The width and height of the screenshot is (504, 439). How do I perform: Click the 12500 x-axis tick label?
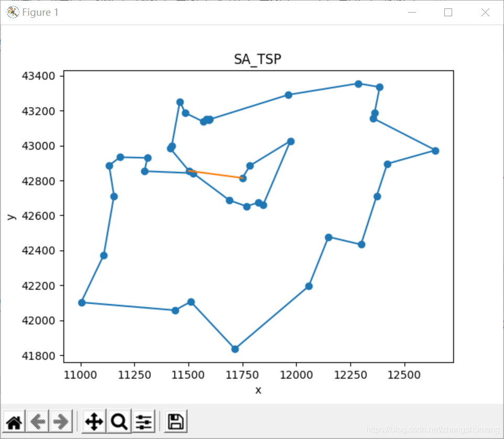pyautogui.click(x=404, y=374)
